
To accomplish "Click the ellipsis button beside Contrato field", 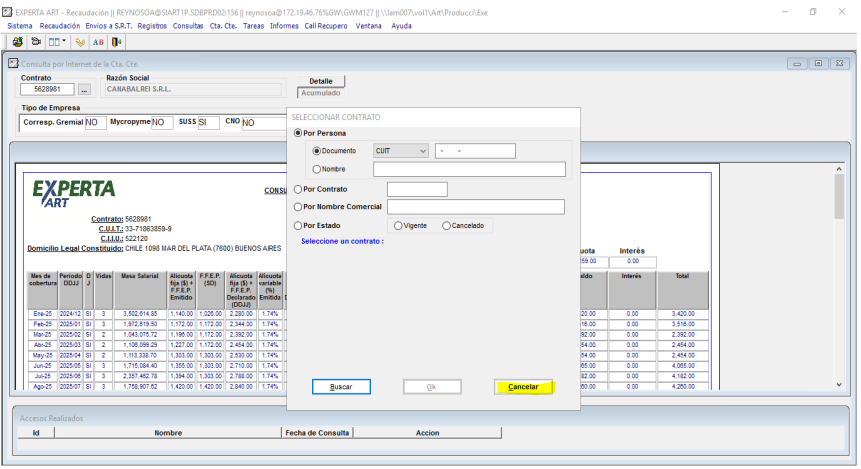I will [x=84, y=90].
